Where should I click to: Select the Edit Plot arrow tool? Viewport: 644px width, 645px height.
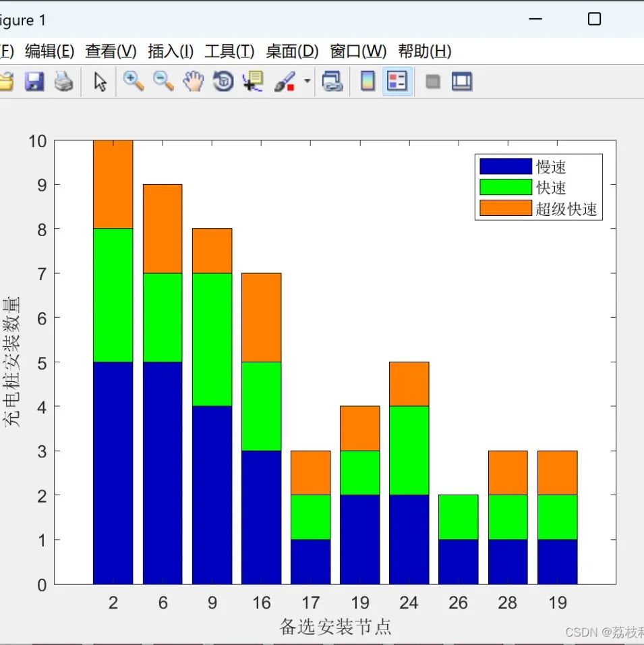(100, 81)
